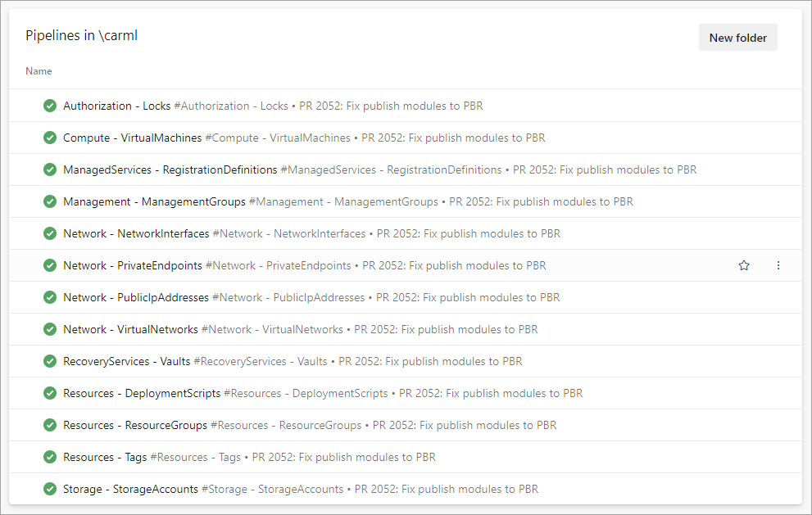The height and width of the screenshot is (515, 812).
Task: Click the green status icon for Resources - Tags
Action: pyautogui.click(x=50, y=457)
